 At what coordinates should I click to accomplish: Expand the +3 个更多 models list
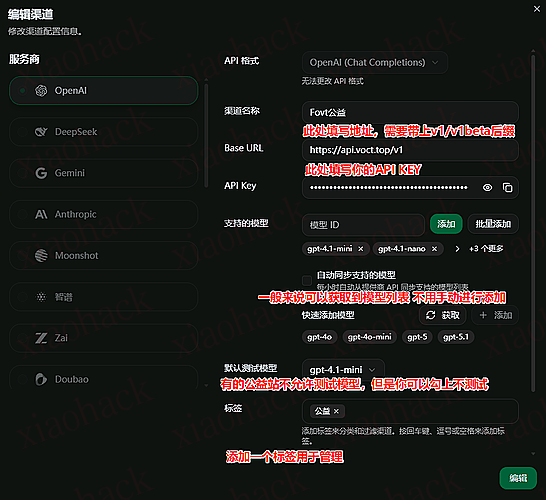pyautogui.click(x=486, y=249)
